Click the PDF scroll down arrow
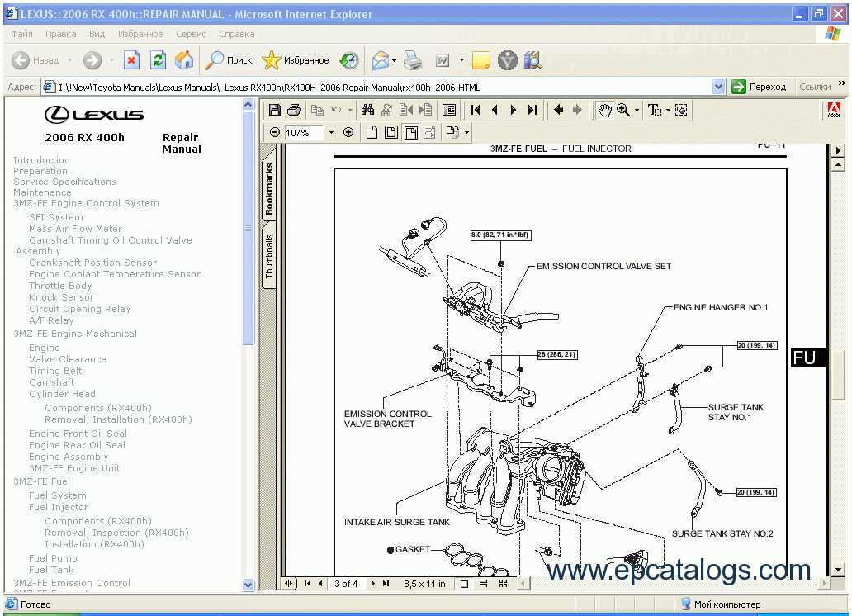This screenshot has width=852, height=616. coord(839,570)
